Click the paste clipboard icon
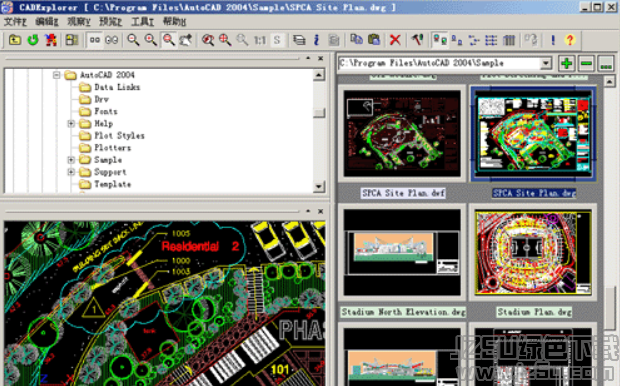This screenshot has height=386, width=620. tap(374, 40)
